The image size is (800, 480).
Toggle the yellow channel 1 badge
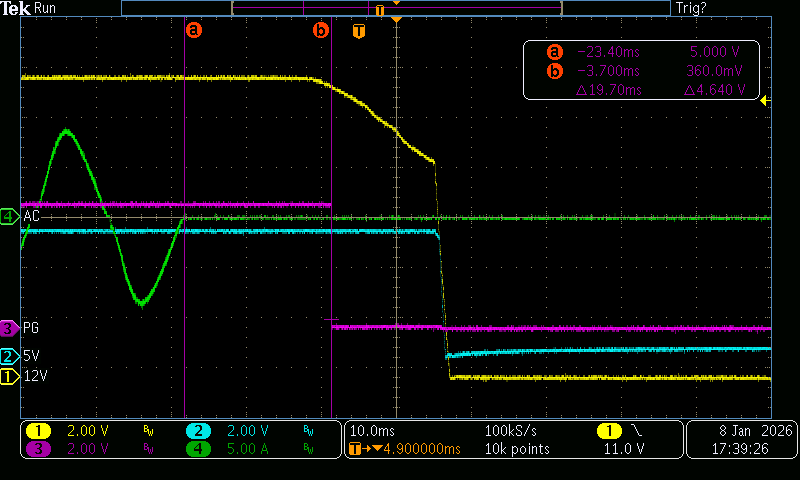(x=38, y=431)
